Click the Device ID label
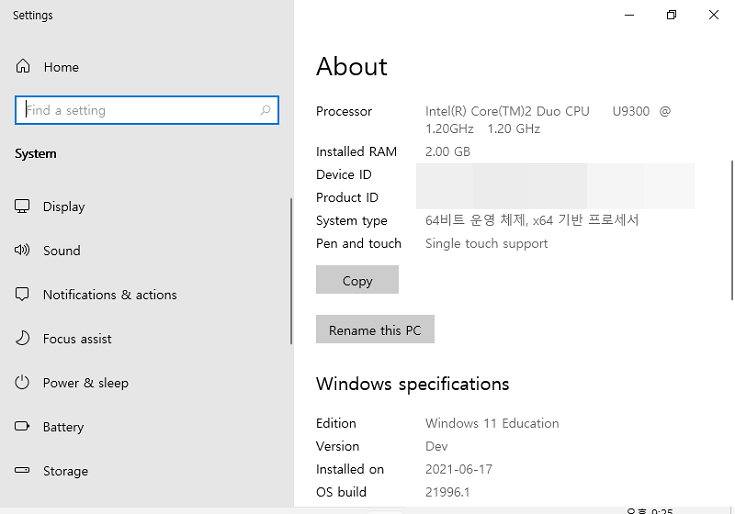Viewport: 735px width, 514px height. pyautogui.click(x=344, y=174)
